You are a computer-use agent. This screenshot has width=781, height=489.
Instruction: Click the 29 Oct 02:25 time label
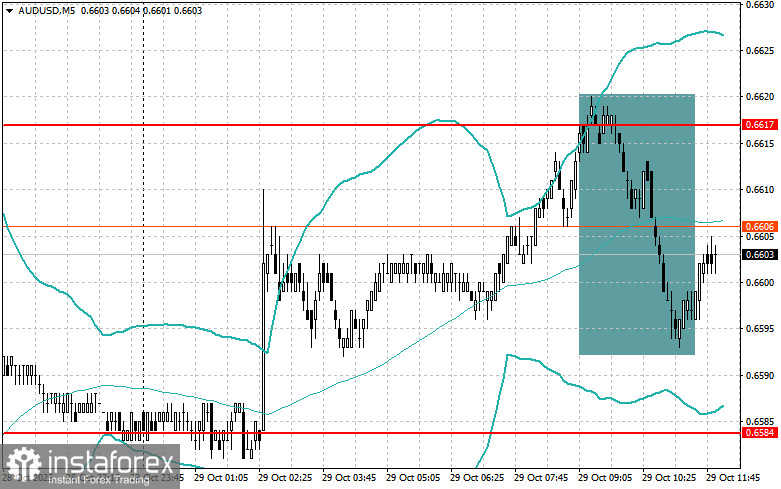click(x=285, y=478)
